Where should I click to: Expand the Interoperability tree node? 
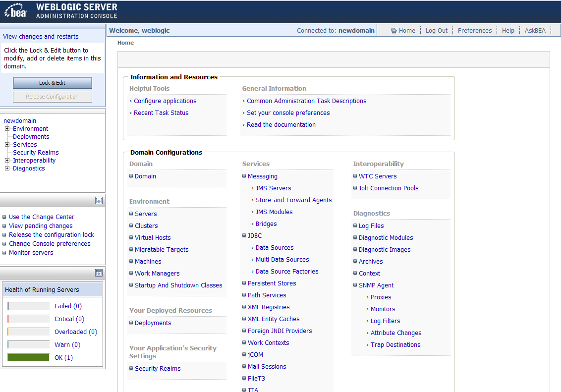7,160
